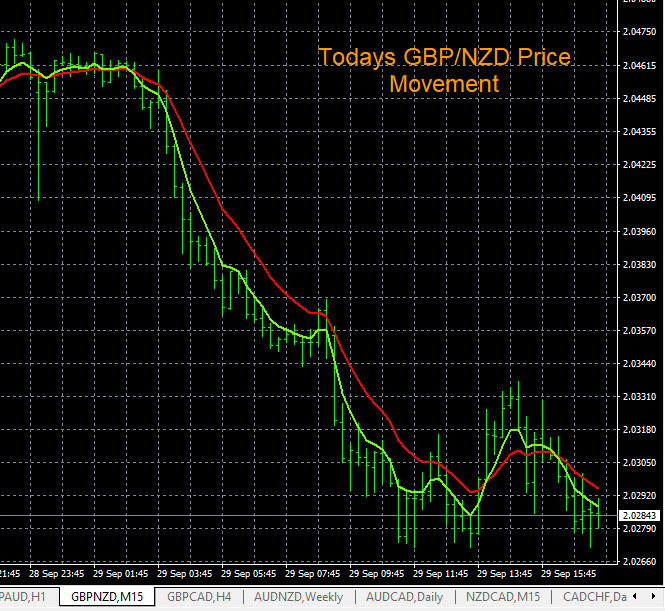
Task: Click the 2.04615 price scale label
Action: click(x=638, y=64)
